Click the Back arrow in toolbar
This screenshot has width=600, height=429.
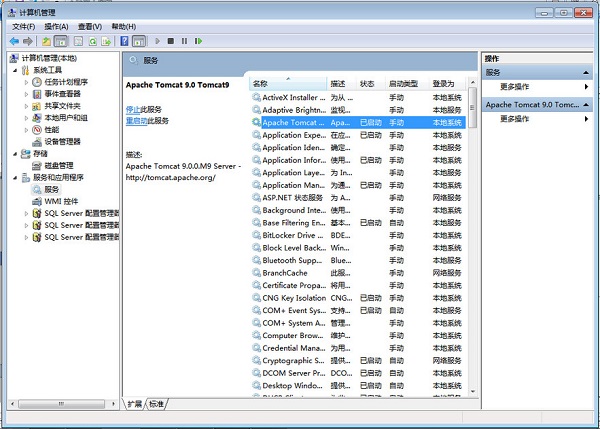(13, 41)
